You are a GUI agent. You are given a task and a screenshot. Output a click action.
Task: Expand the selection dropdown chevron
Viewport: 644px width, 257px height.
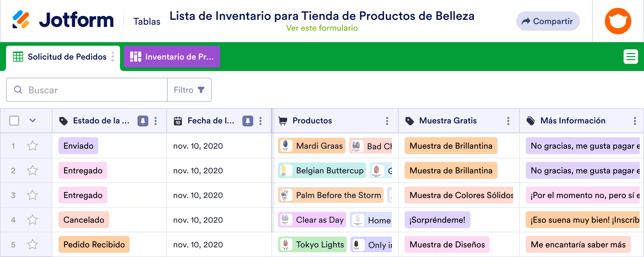click(33, 121)
